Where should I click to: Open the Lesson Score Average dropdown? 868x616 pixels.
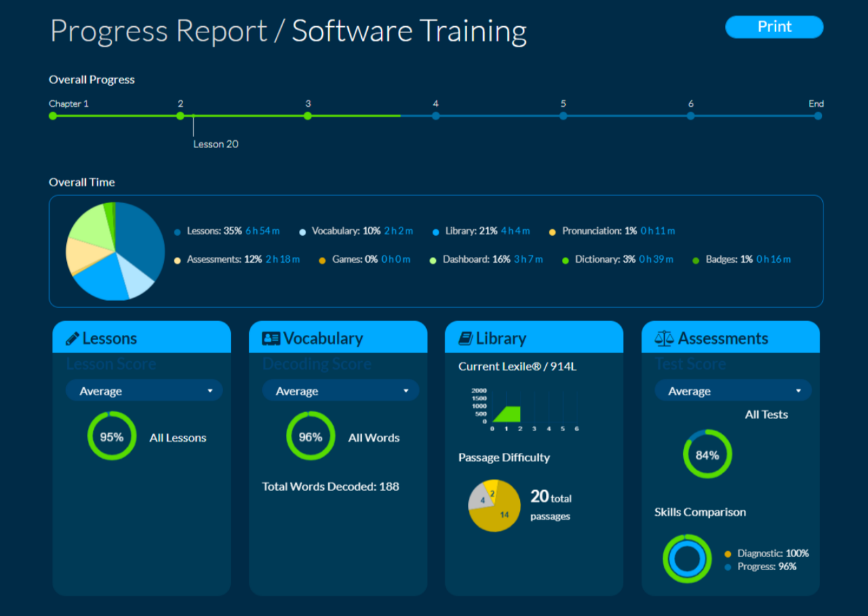[144, 391]
